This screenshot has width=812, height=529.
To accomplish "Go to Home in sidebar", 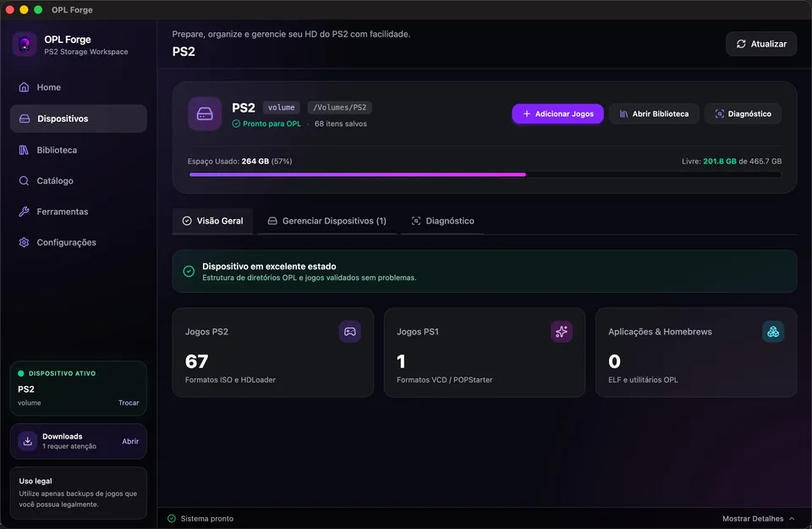I will pyautogui.click(x=78, y=87).
